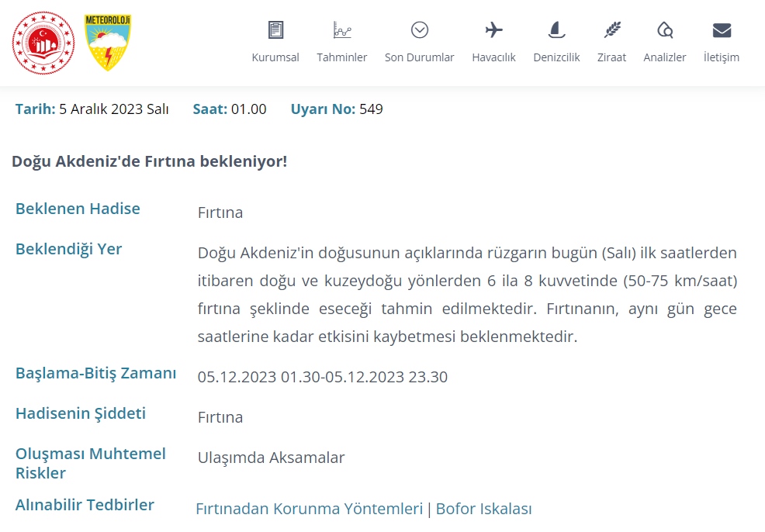765x532 pixels.
Task: Open the Denizcilik menu label
Action: (556, 57)
